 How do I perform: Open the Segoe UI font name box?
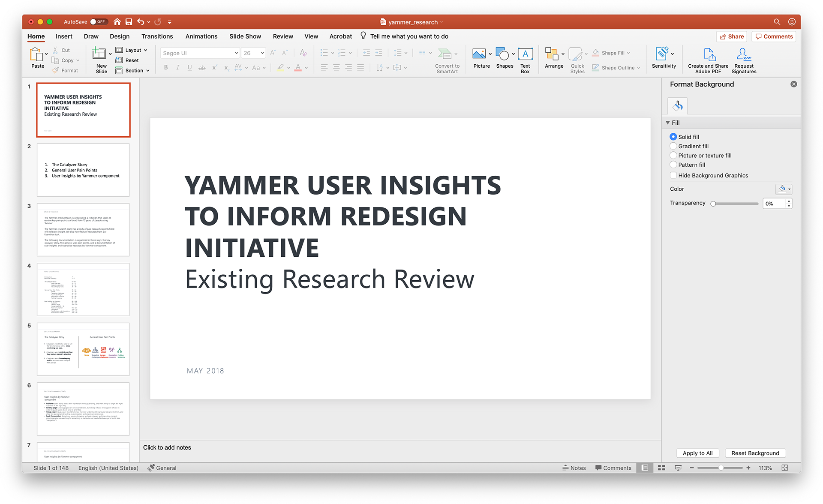(x=199, y=53)
